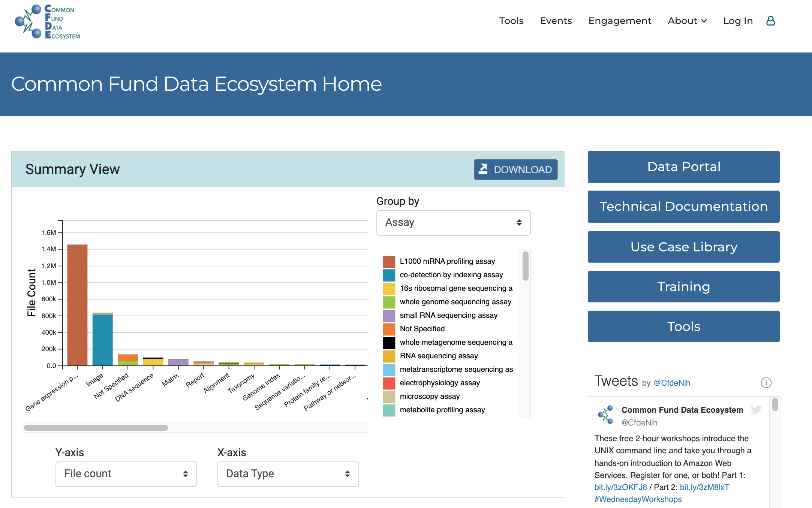Click the Events menu item
The height and width of the screenshot is (508, 812).
pos(556,21)
